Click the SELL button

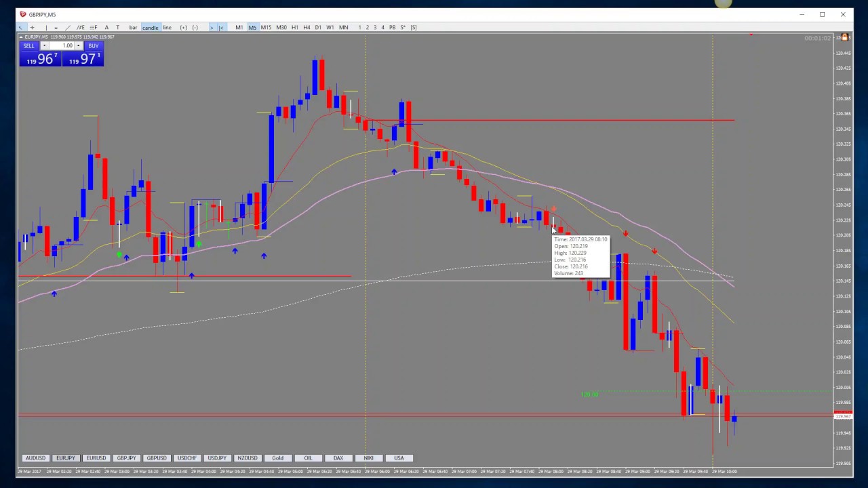pyautogui.click(x=28, y=46)
